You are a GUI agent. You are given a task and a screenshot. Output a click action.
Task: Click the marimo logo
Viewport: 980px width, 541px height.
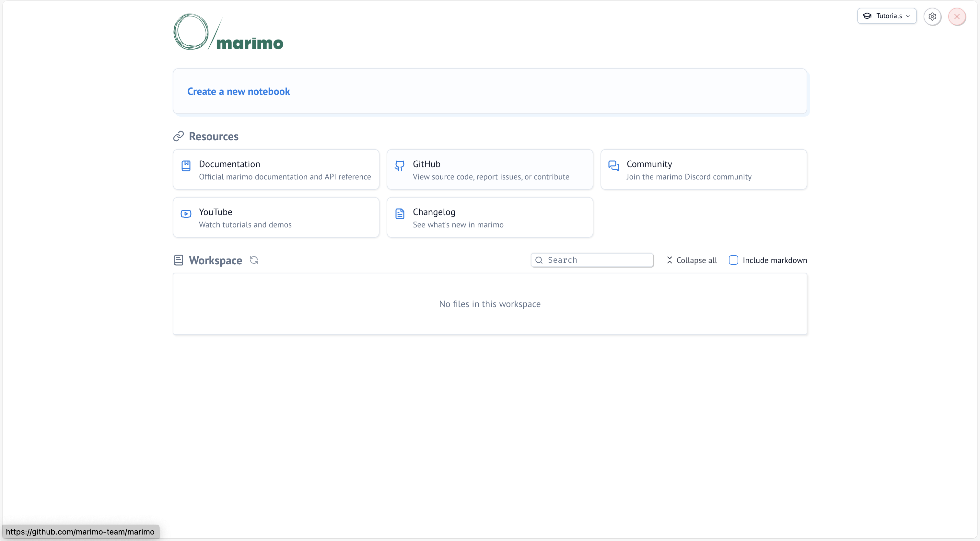coord(228,32)
